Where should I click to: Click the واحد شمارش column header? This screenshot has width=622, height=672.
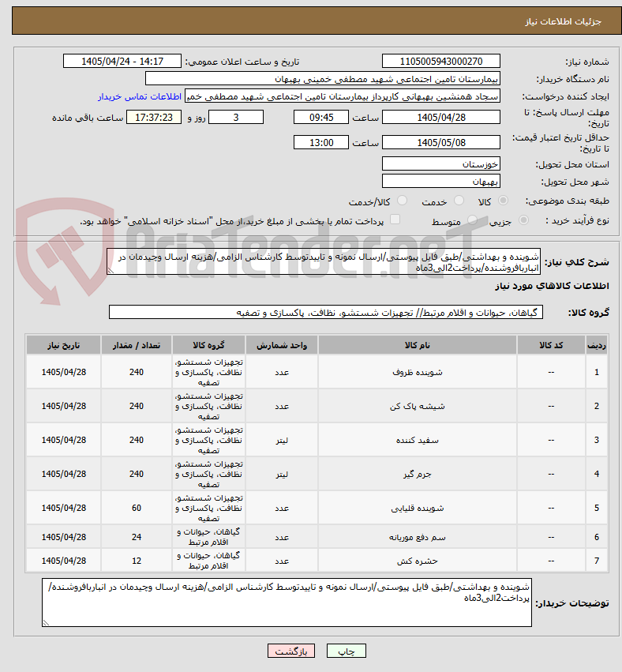pyautogui.click(x=282, y=345)
